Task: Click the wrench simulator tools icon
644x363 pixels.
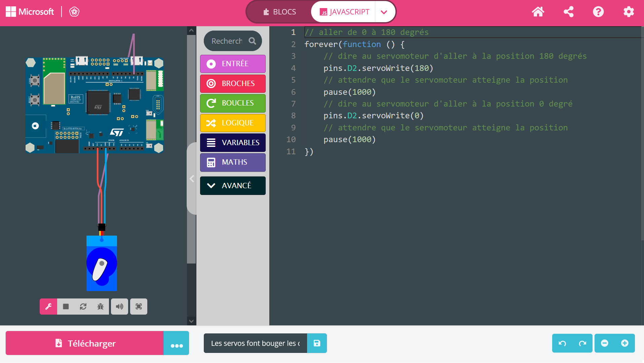Action: pyautogui.click(x=48, y=307)
